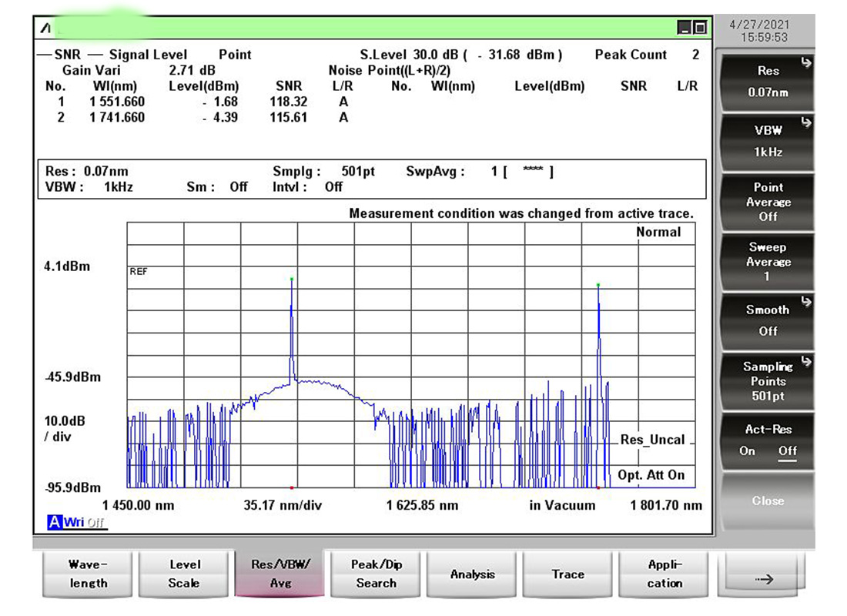Toggle Act-Res to On
Screen dimensions: 847x616
click(748, 451)
